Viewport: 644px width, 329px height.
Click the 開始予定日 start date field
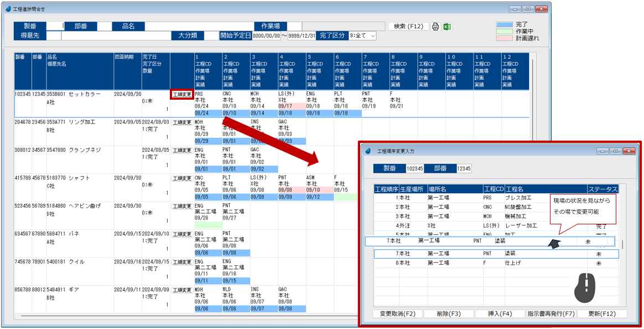[266, 35]
